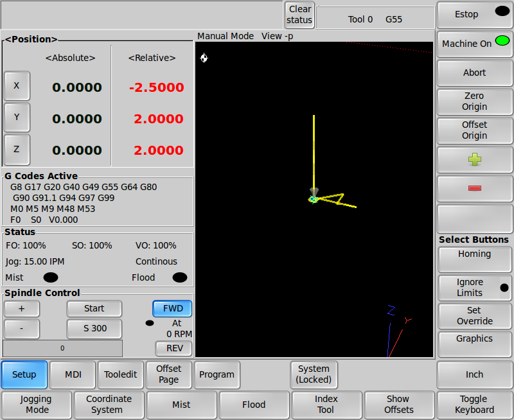The width and height of the screenshot is (514, 420).
Task: Click Offset Origin
Action: (x=474, y=130)
